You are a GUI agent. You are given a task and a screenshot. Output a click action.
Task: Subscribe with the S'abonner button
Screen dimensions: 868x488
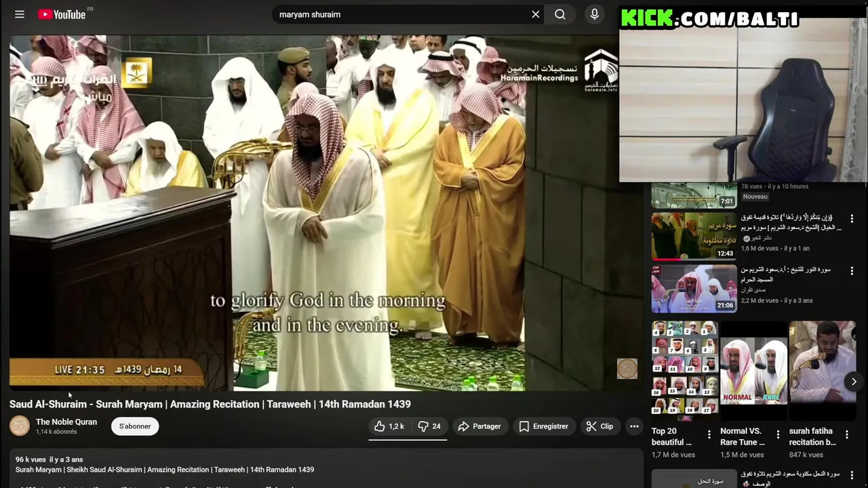[x=135, y=426]
